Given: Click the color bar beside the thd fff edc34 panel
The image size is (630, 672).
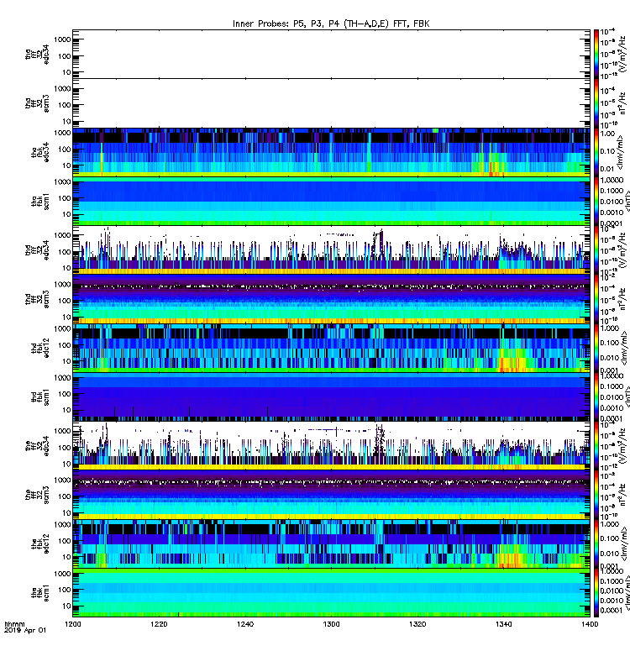Looking at the screenshot, I should [596, 249].
